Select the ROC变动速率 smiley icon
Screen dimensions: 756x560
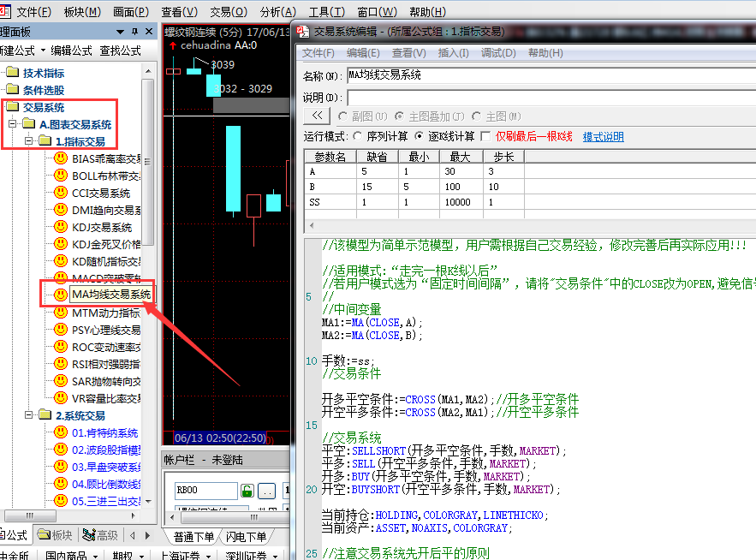coord(60,347)
